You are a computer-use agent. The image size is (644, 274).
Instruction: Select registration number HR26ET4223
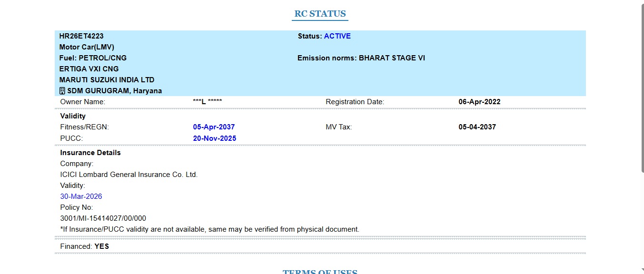tap(81, 36)
